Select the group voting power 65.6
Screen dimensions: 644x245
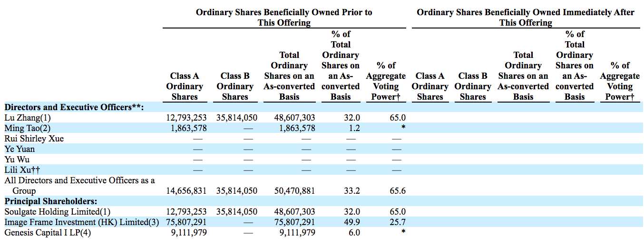[x=399, y=191]
